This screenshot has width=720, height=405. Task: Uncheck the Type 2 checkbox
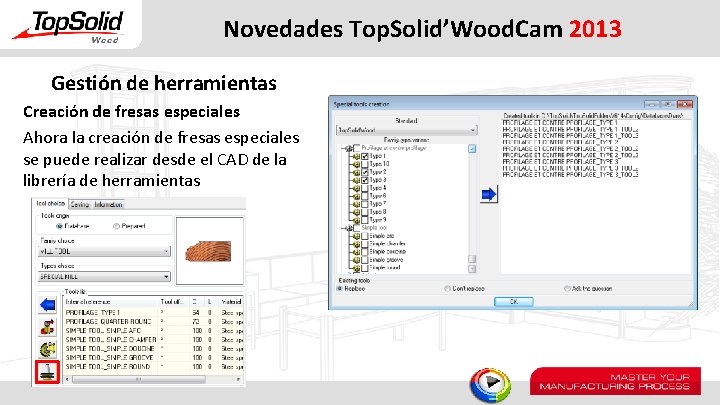pos(365,172)
